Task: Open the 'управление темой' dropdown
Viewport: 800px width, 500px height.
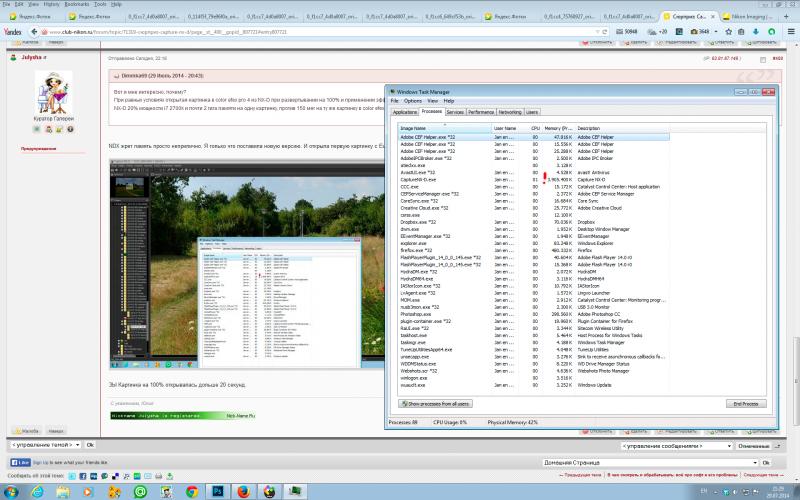Action: pyautogui.click(x=45, y=445)
